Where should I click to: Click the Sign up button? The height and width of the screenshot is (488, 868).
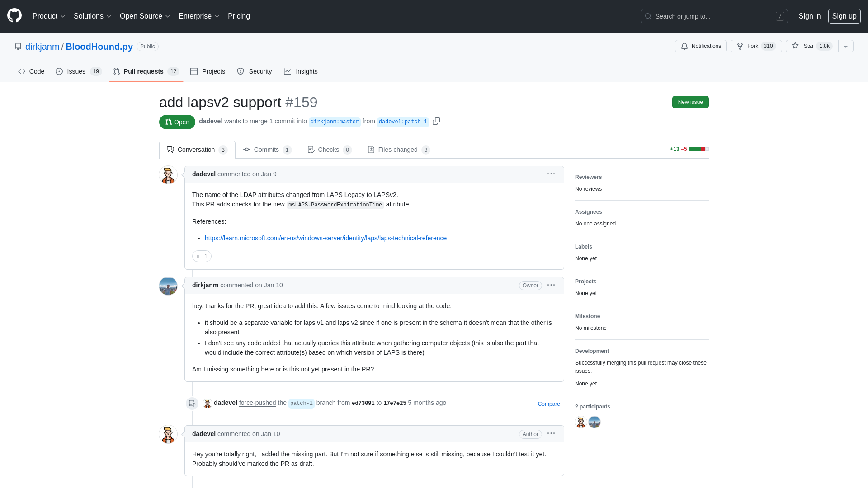tap(844, 16)
